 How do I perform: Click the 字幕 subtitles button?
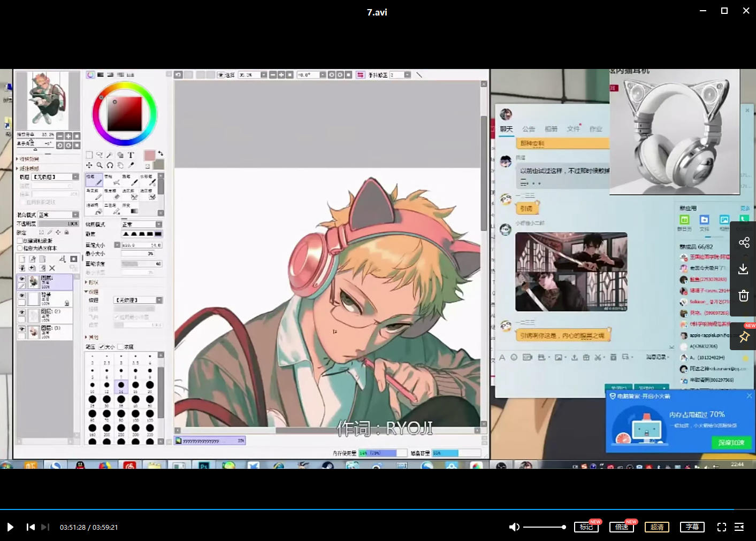tap(692, 527)
